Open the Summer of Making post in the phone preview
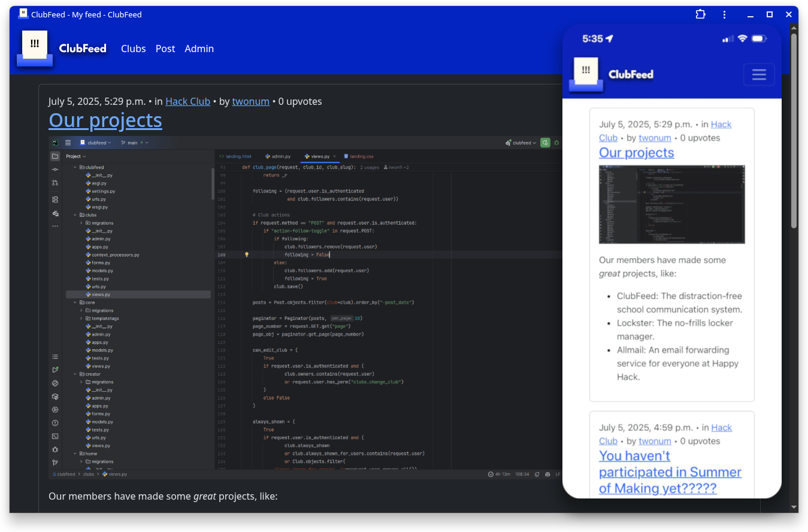This screenshot has height=532, width=808. (x=670, y=472)
